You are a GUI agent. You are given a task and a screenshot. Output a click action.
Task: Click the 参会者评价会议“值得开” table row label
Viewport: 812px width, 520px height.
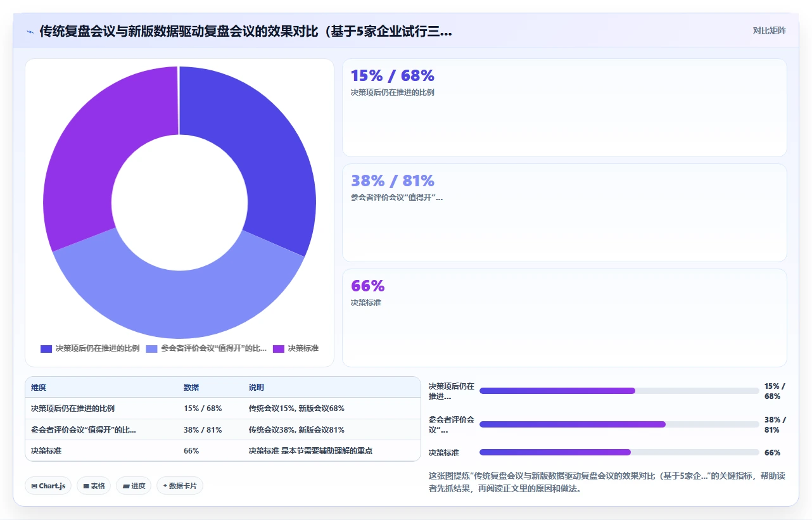[83, 429]
